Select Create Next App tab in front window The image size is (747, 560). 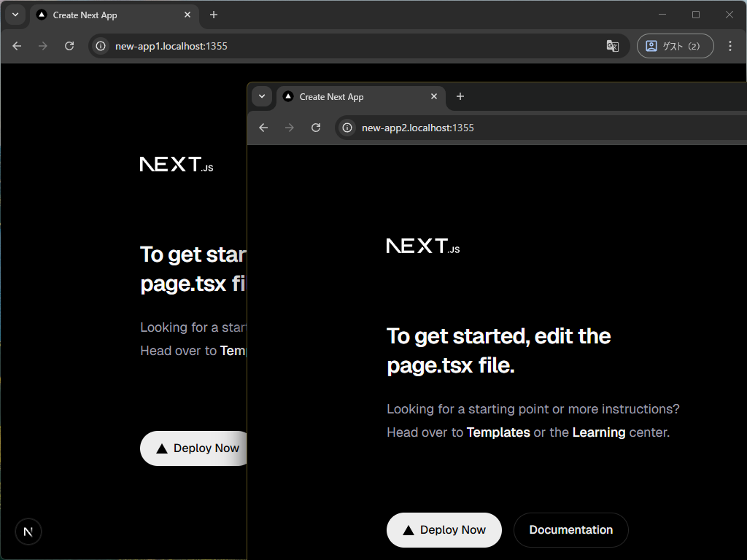[360, 97]
